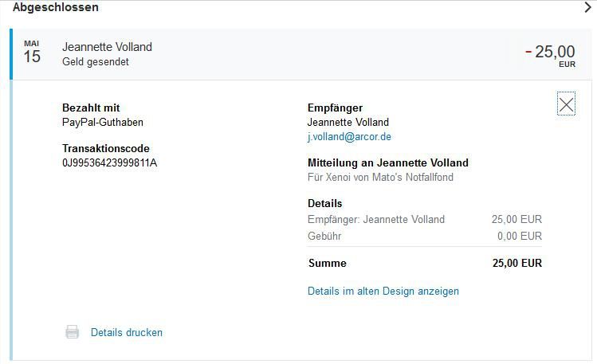Click the Details section heading
The height and width of the screenshot is (364, 597).
(x=324, y=203)
